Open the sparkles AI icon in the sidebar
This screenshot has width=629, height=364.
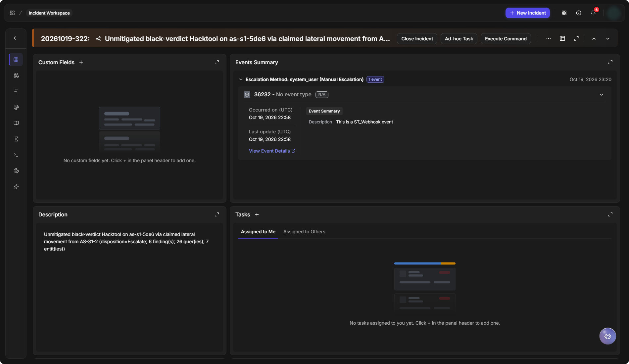click(16, 187)
